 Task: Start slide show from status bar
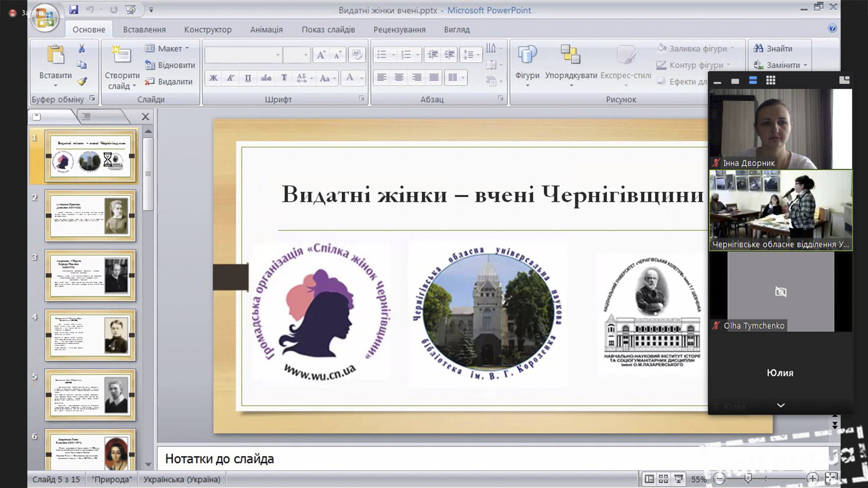click(678, 479)
